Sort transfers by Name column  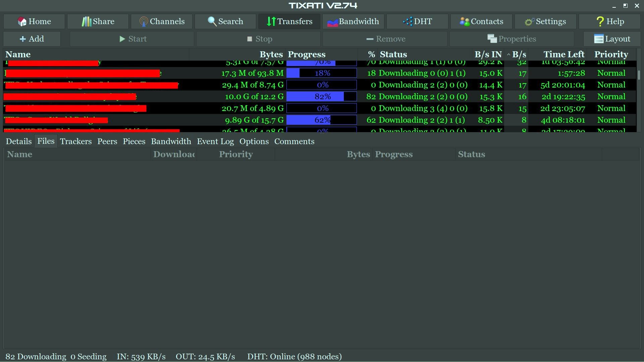[96, 54]
